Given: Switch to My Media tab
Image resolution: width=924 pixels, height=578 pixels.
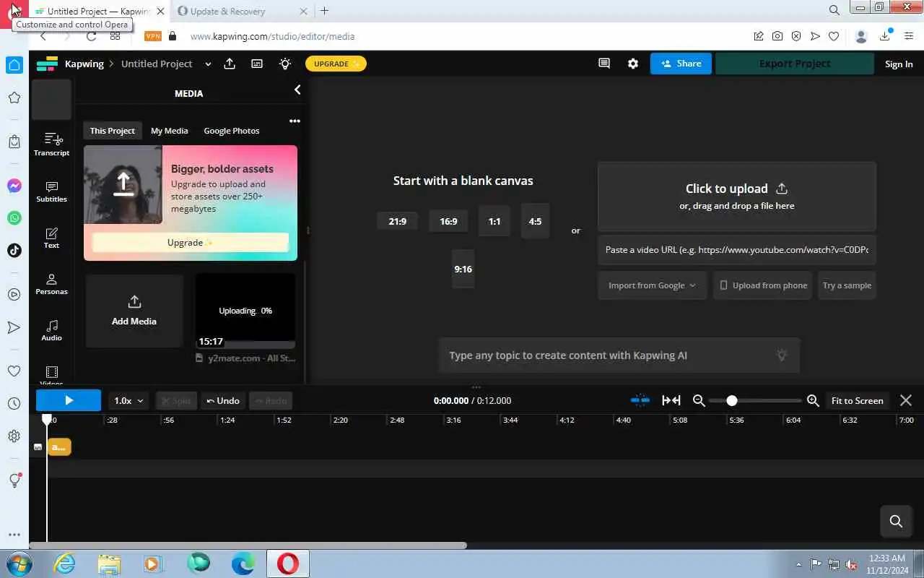Looking at the screenshot, I should click(170, 131).
